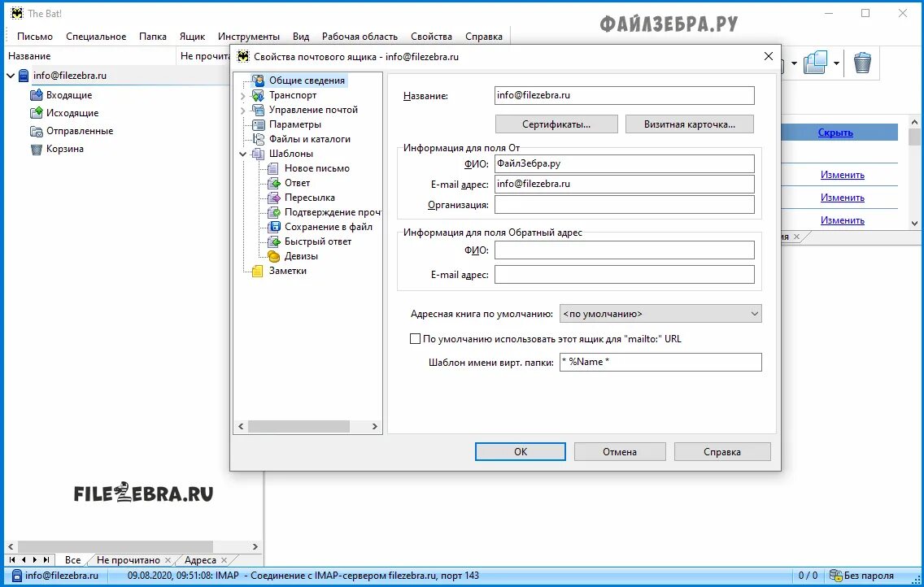The height and width of the screenshot is (587, 924).
Task: Click the Организация input field
Action: coord(624,204)
